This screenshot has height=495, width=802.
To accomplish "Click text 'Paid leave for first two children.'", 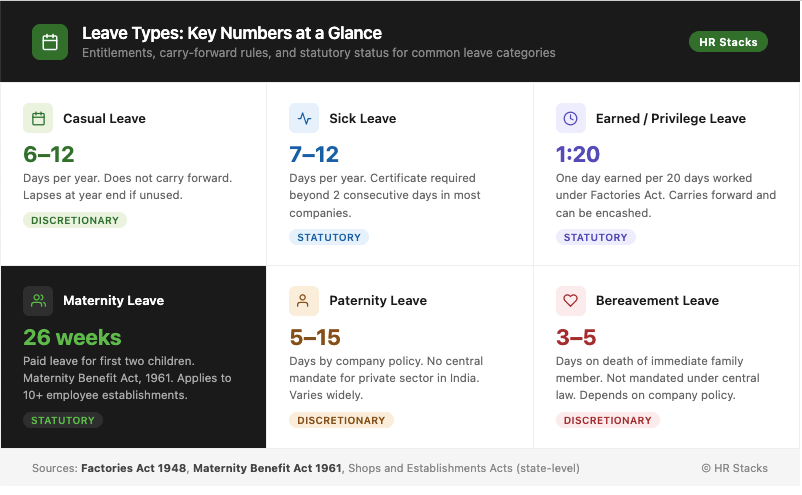I will tap(108, 361).
